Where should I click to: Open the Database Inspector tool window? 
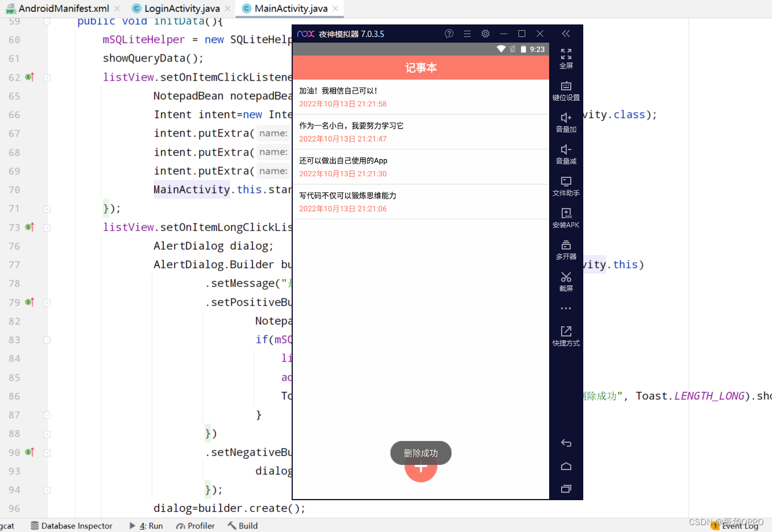72,526
